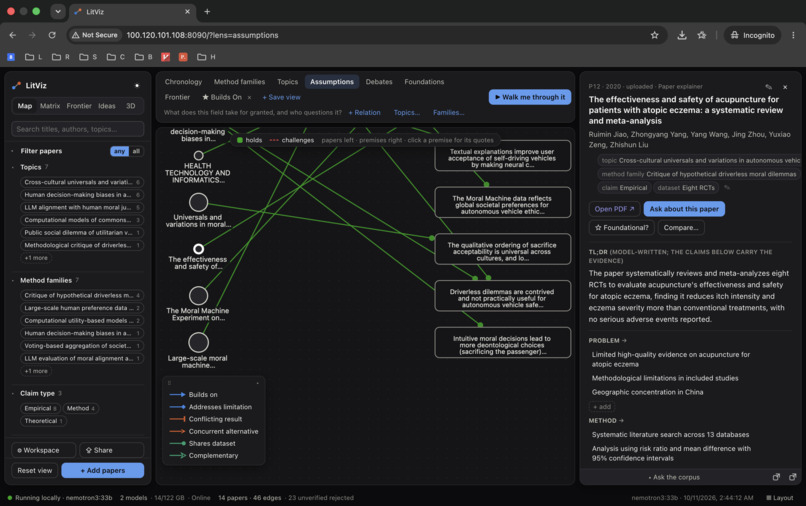Image resolution: width=806 pixels, height=506 pixels.
Task: Switch to the Ideas view tab
Action: point(107,106)
